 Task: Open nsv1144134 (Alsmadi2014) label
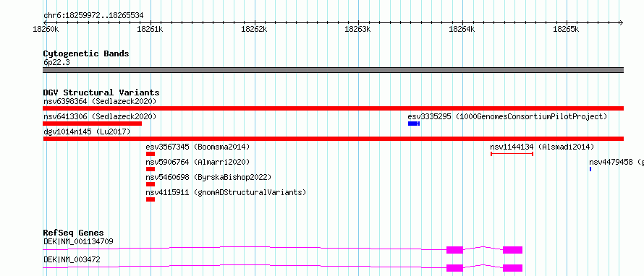point(542,147)
